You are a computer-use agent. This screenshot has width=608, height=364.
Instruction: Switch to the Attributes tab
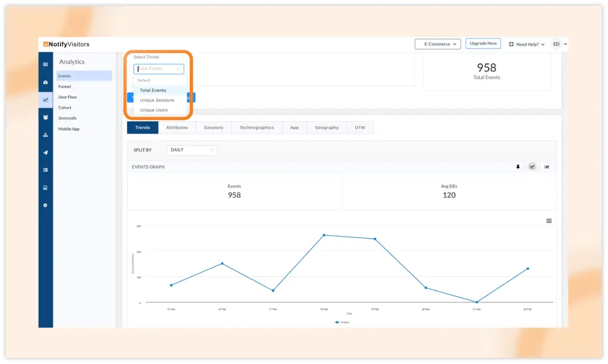[177, 128]
